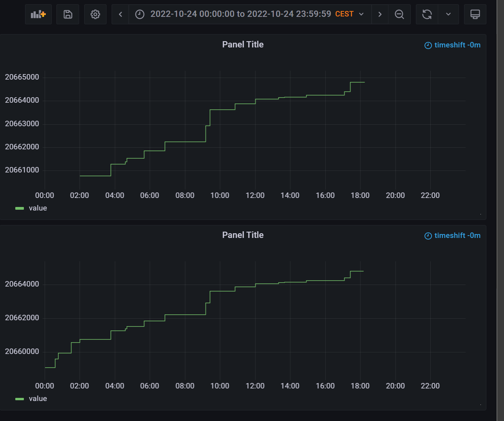Click the 18:00 tick in bottom panel

(x=360, y=386)
